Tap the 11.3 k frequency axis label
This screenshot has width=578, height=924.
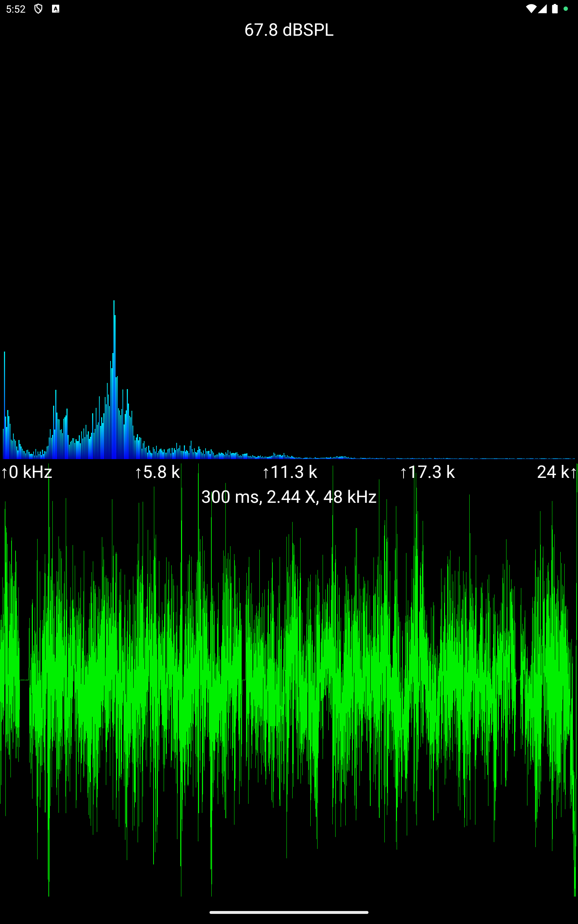(x=290, y=472)
